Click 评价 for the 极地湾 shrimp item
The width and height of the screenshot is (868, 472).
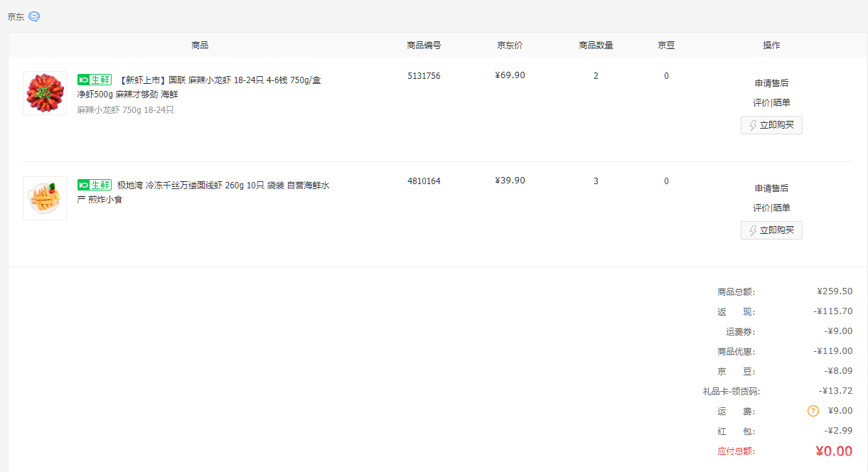761,208
